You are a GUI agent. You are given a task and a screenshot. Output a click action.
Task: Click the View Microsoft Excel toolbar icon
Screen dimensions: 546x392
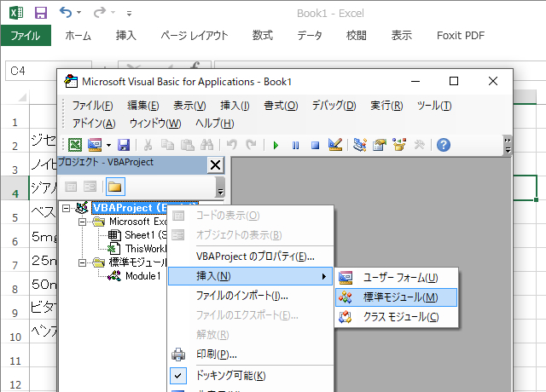pyautogui.click(x=74, y=145)
